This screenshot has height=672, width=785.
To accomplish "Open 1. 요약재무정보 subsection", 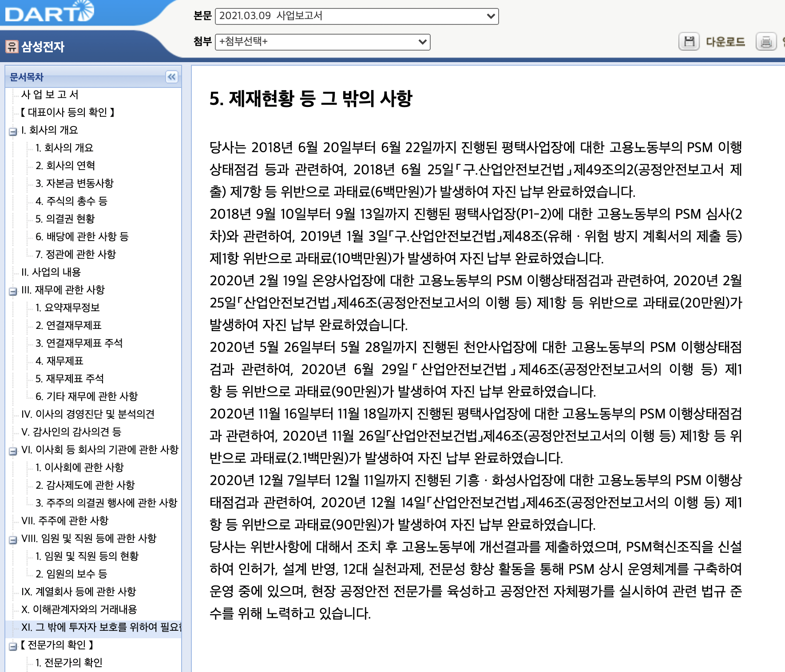I will point(68,308).
